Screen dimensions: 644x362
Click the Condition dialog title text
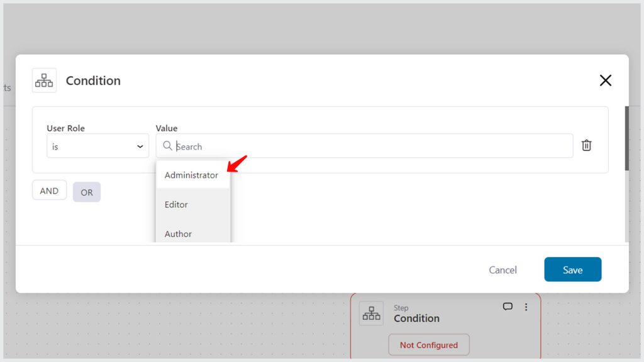click(x=93, y=80)
